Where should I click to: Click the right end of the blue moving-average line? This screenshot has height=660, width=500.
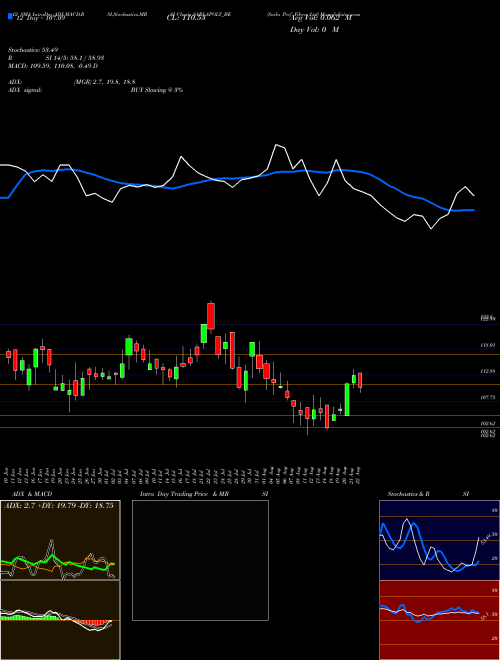pos(474,210)
